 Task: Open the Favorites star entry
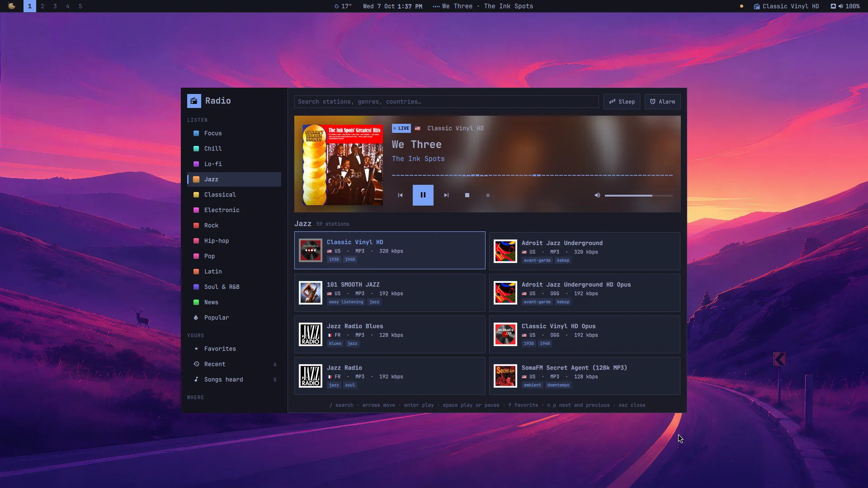pyautogui.click(x=234, y=349)
